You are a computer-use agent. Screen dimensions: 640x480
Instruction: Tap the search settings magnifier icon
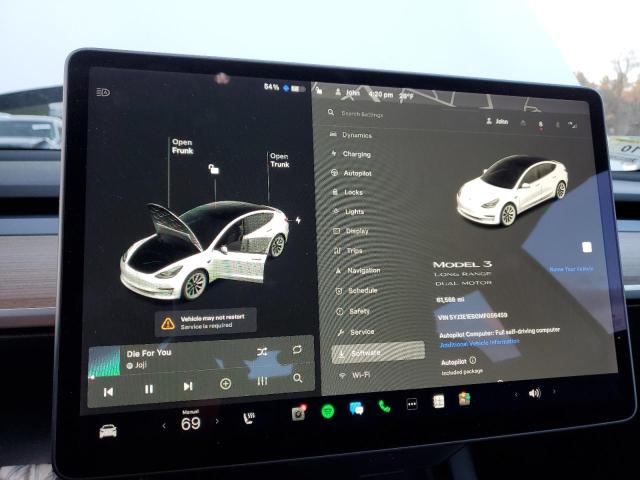pos(331,112)
